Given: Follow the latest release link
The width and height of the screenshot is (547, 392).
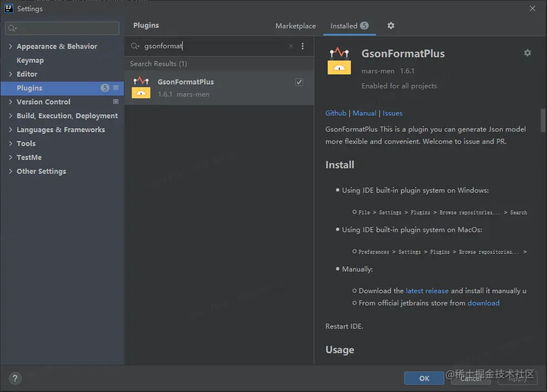Looking at the screenshot, I should click(x=427, y=290).
